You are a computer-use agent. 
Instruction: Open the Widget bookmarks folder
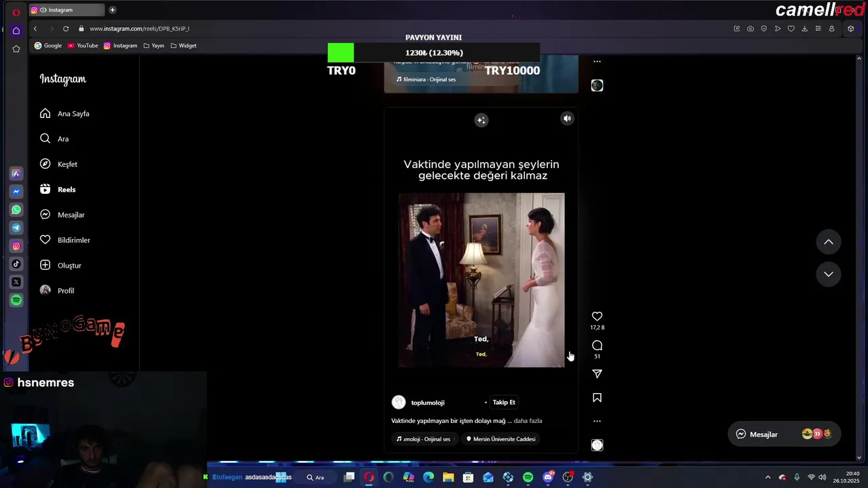tap(183, 45)
